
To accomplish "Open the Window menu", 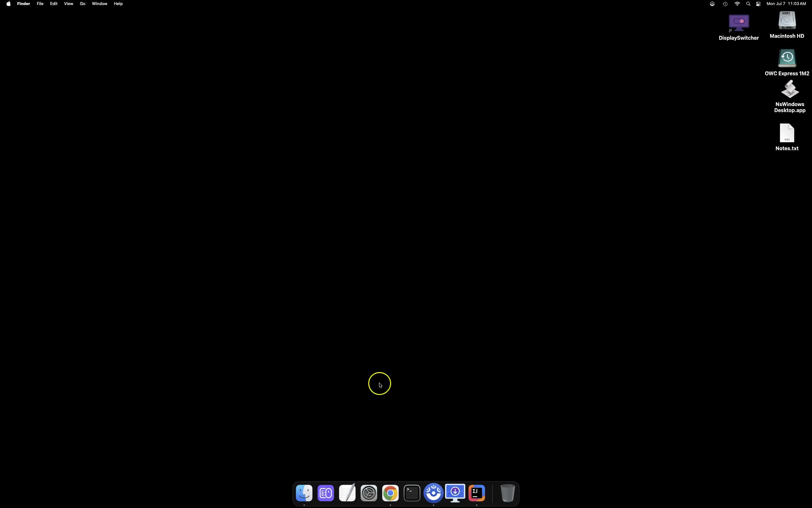I will point(100,4).
